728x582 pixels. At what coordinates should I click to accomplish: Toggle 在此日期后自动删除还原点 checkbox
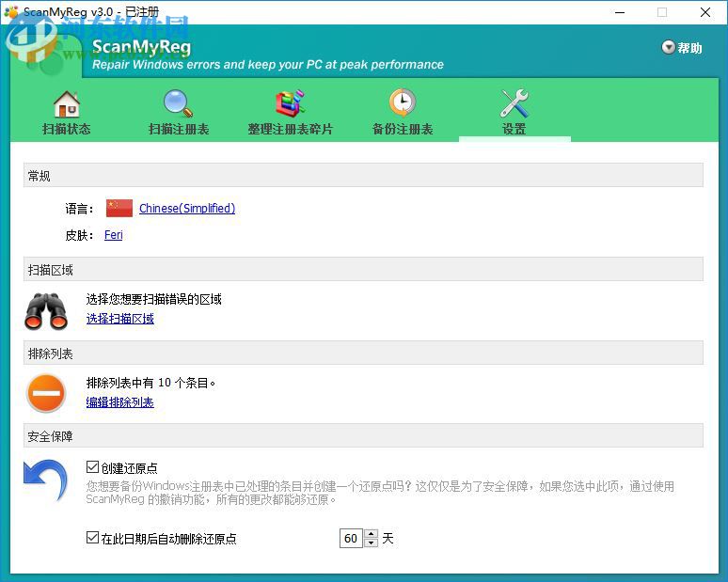[92, 538]
